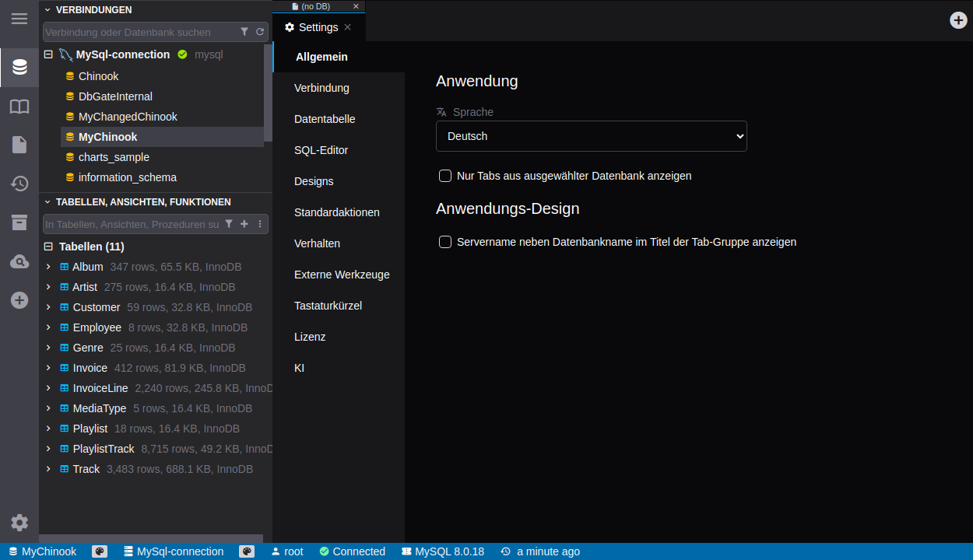Toggle Servername neben Datenbankname checkbox
The image size is (973, 560).
pos(445,242)
